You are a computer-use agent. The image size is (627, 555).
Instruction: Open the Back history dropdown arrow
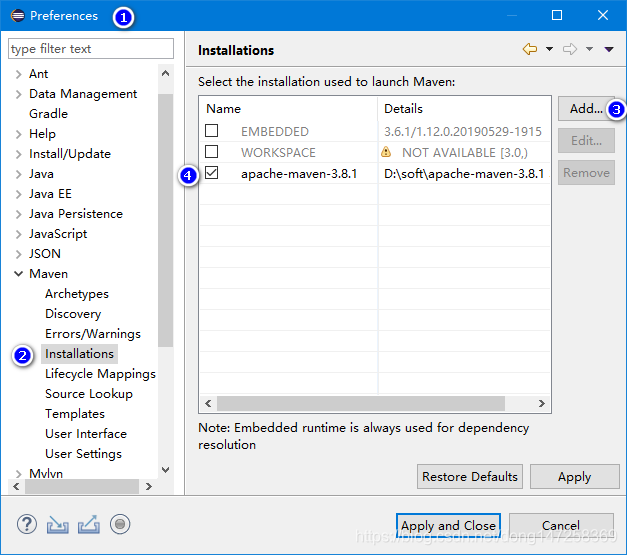coord(549,49)
